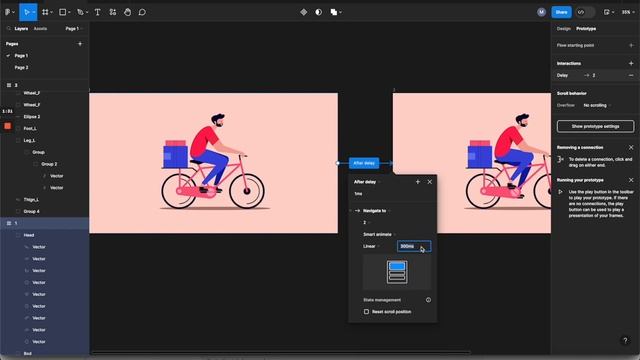Switch to the Layers tab
The width and height of the screenshot is (640, 360).
(x=21, y=29)
